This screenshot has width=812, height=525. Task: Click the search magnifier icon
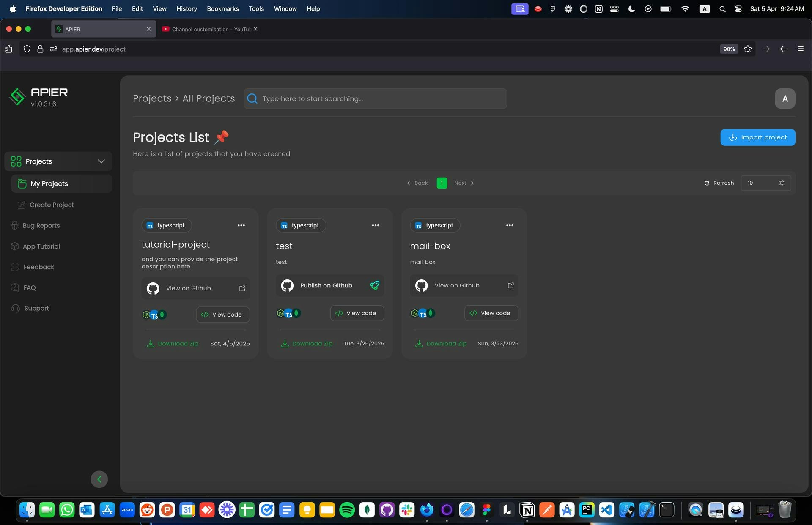coord(252,98)
